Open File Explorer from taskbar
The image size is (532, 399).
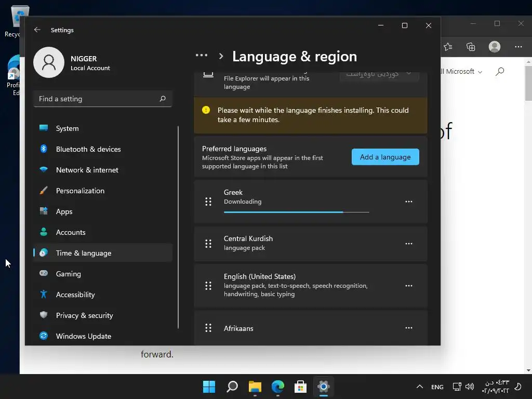click(x=255, y=387)
